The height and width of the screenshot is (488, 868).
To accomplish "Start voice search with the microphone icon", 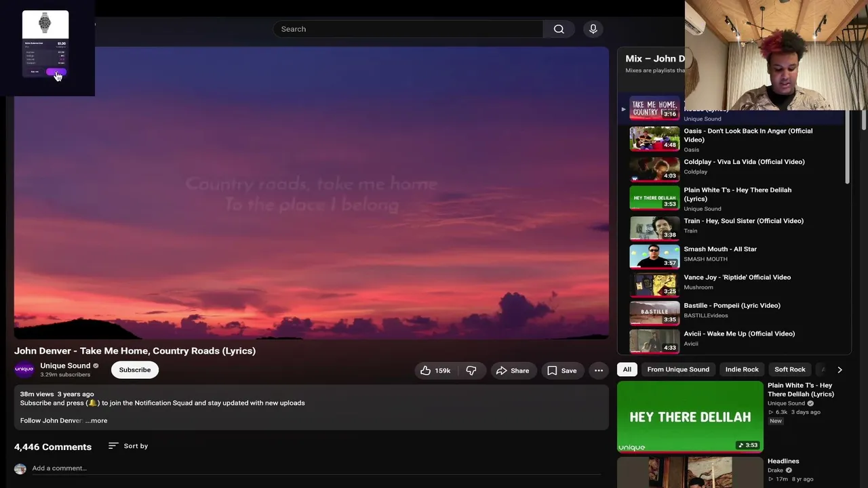I will (x=593, y=29).
